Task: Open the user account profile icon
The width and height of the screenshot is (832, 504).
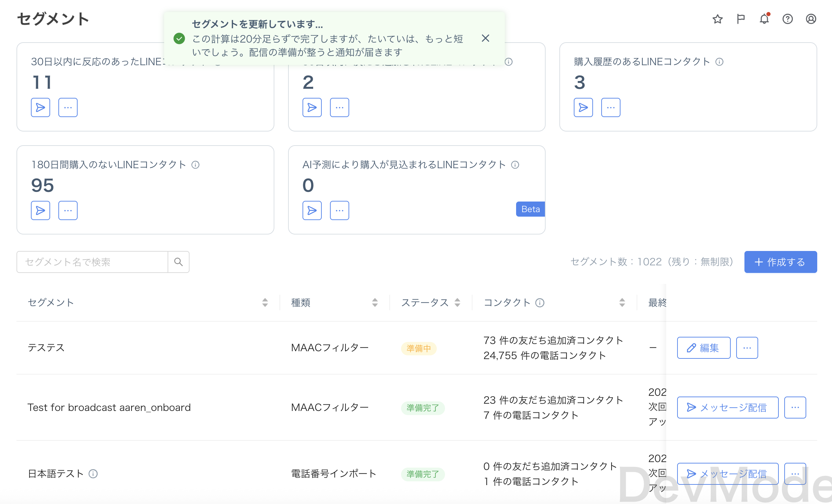Action: (811, 19)
